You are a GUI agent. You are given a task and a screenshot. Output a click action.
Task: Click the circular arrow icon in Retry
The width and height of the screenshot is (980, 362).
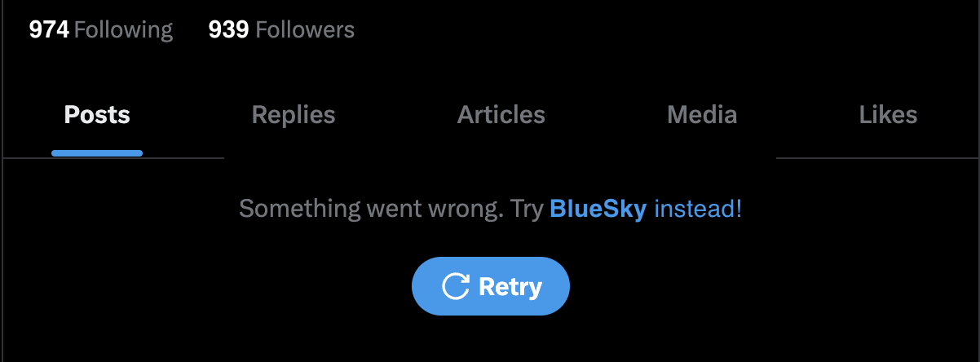click(455, 286)
